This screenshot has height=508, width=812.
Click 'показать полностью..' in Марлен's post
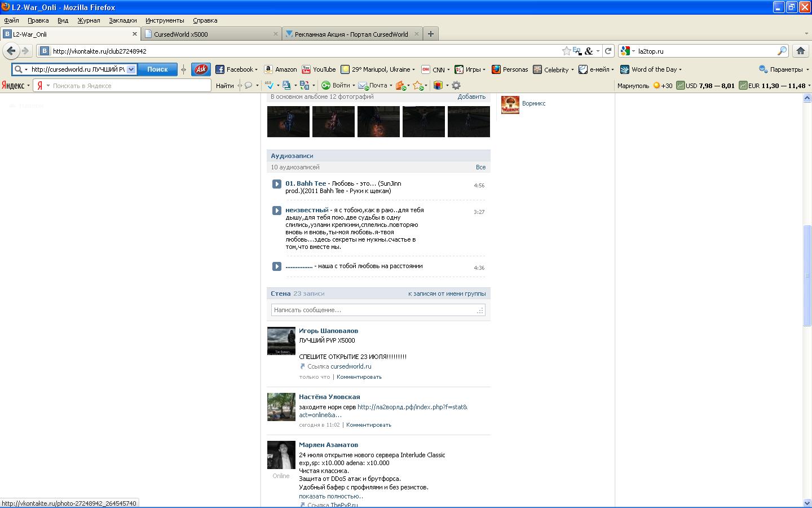point(331,496)
